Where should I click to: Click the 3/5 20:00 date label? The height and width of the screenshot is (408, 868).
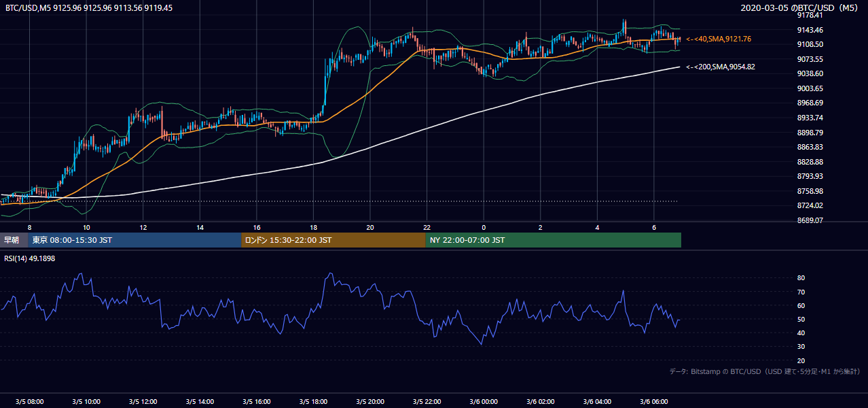(x=369, y=402)
